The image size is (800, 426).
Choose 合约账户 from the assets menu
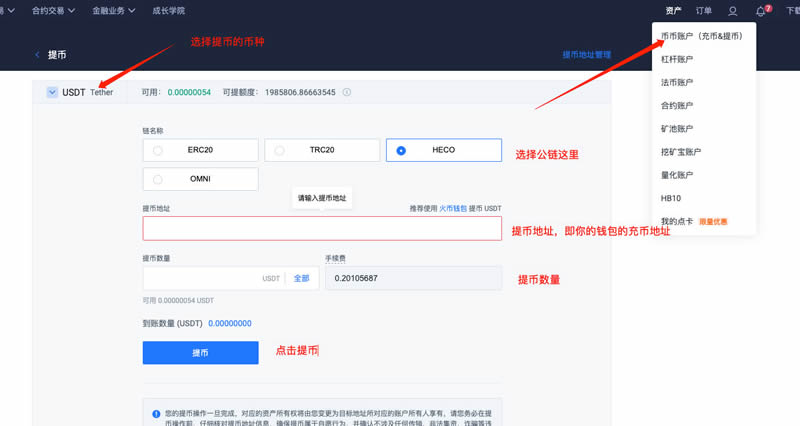[677, 105]
